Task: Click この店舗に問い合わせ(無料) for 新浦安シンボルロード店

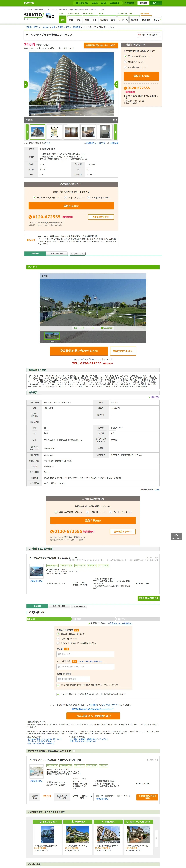Action: (147, 797)
